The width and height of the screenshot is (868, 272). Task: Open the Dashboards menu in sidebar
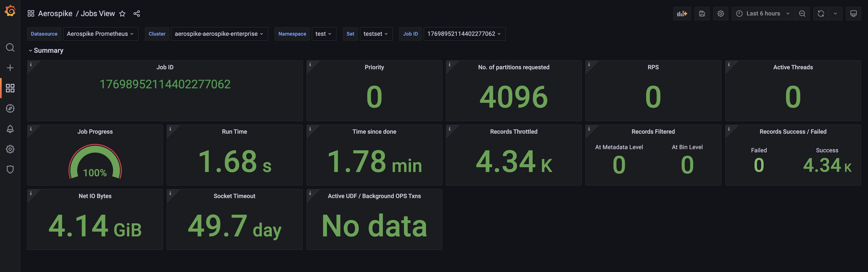click(x=10, y=88)
